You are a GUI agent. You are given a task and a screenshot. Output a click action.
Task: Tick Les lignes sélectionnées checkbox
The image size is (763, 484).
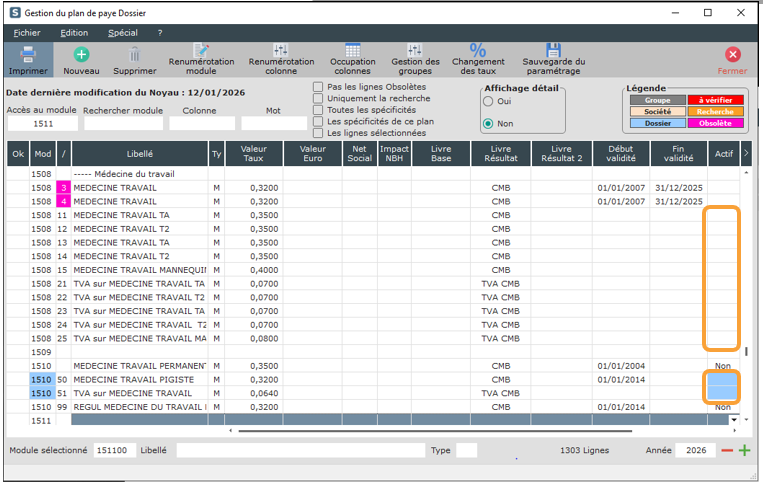(318, 133)
